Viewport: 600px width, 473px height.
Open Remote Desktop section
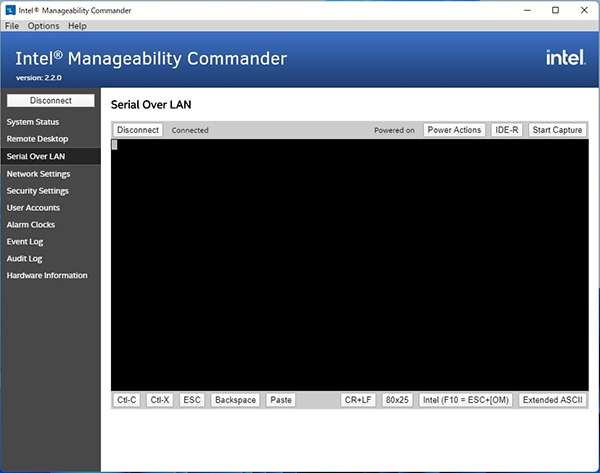coord(38,139)
